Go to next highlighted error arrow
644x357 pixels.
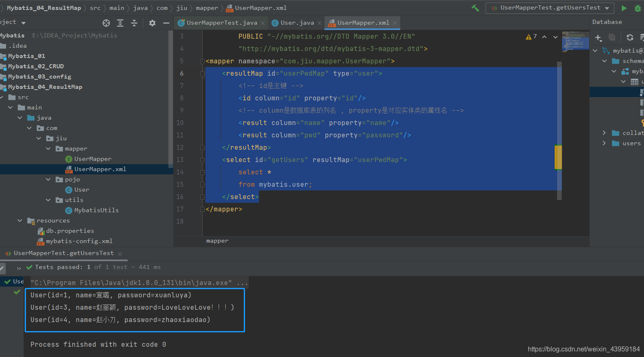click(555, 37)
